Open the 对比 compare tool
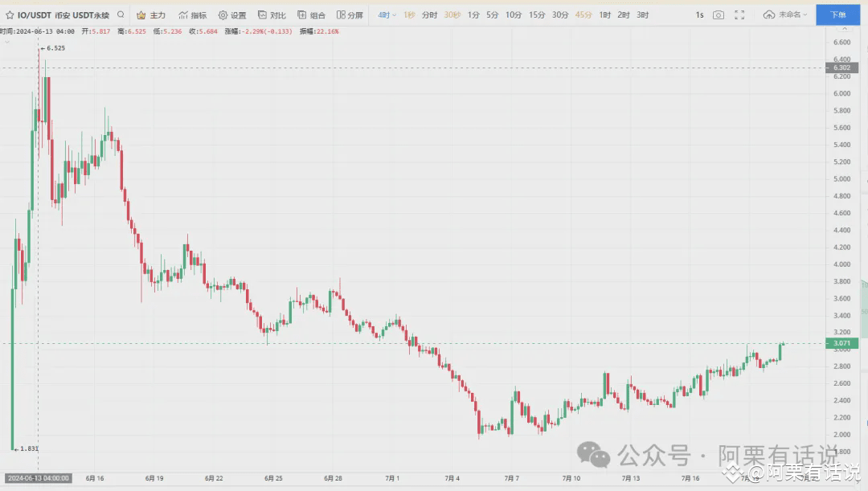The height and width of the screenshot is (491, 868). pos(272,15)
